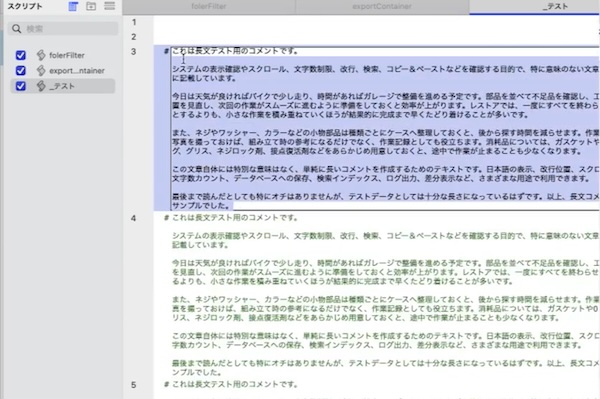Click the script icon beside export…ntainer
This screenshot has width=600, height=399.
[x=41, y=70]
